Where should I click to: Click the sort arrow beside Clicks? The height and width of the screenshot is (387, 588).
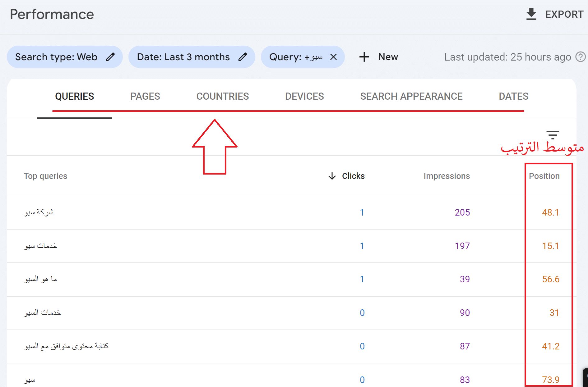(x=332, y=176)
